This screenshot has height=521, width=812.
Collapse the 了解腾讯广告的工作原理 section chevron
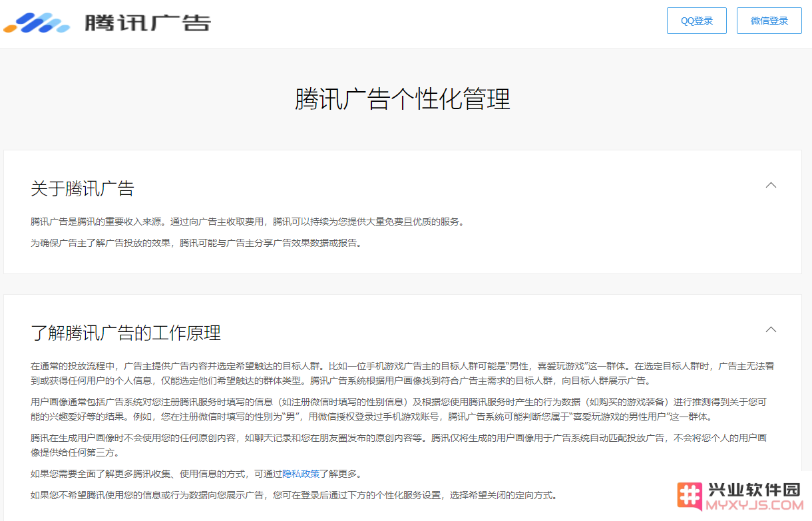coord(771,329)
